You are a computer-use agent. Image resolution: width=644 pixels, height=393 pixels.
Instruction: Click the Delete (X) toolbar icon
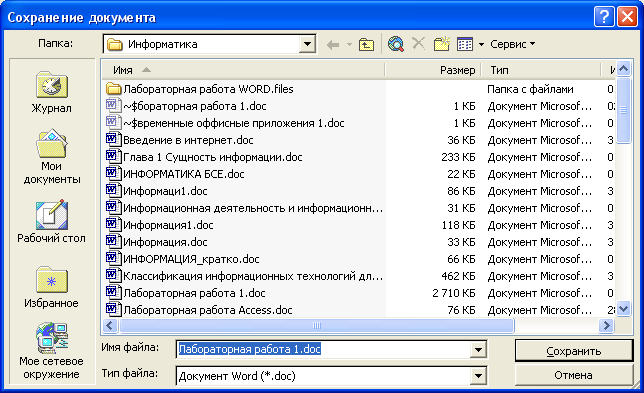click(x=418, y=43)
